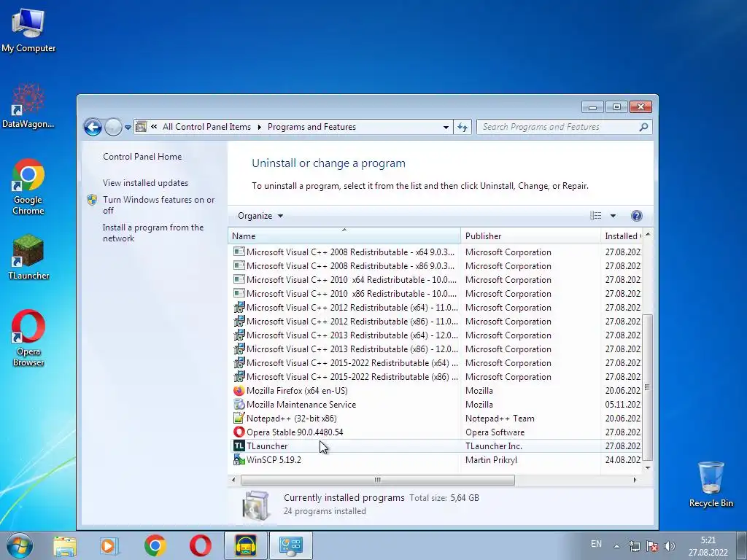Open recent pages dropdown next to Forward

point(128,128)
